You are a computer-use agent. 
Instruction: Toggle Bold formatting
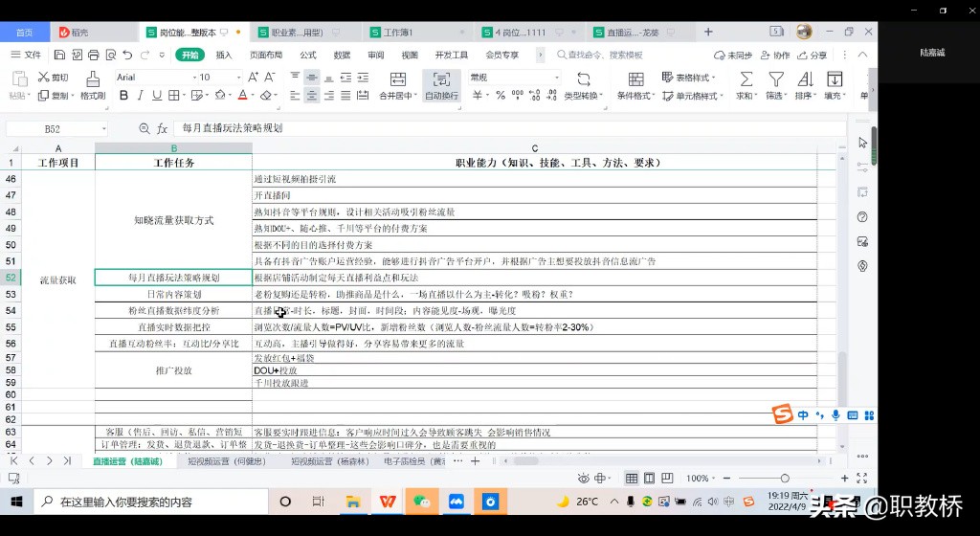point(123,96)
